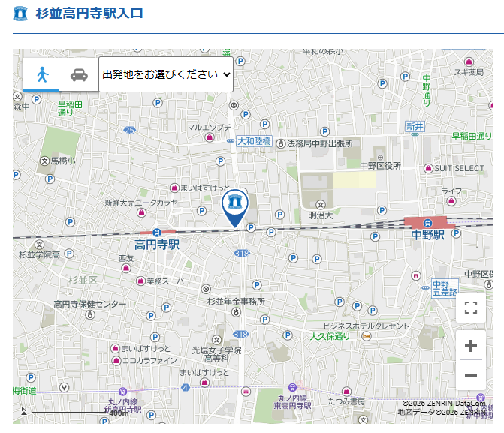Click the 杉並年金事務所 office icon

[237, 312]
